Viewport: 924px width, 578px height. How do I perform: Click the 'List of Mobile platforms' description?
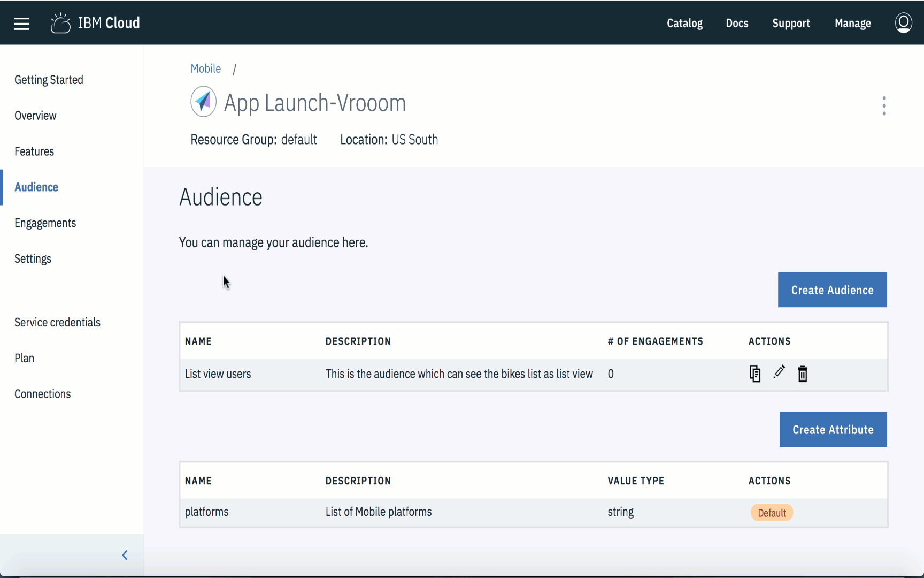(x=379, y=512)
